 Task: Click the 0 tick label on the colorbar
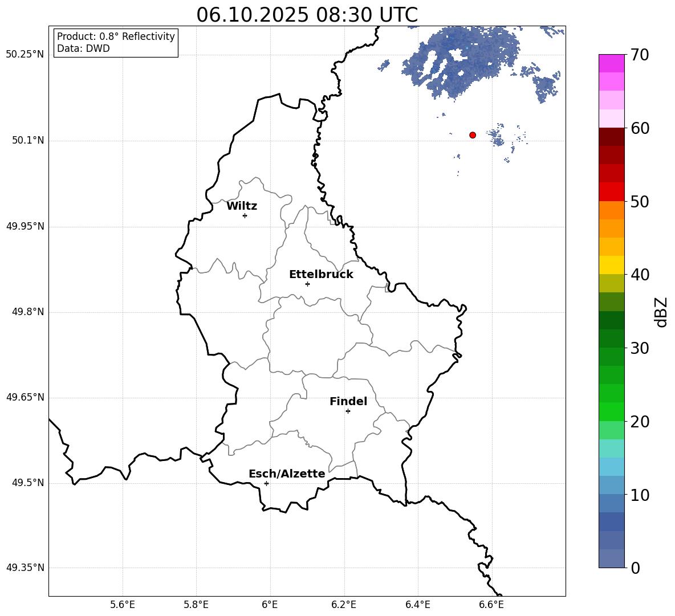[x=636, y=568]
